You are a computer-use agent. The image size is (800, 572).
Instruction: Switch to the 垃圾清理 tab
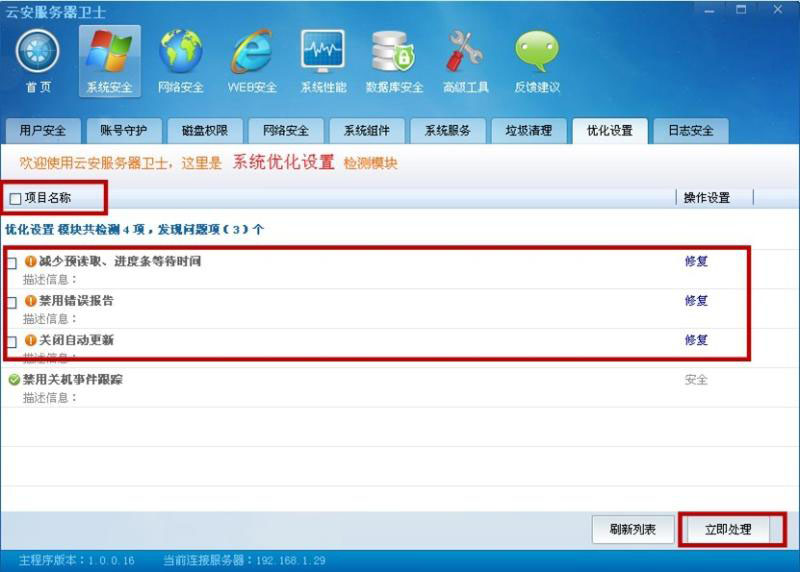[529, 131]
